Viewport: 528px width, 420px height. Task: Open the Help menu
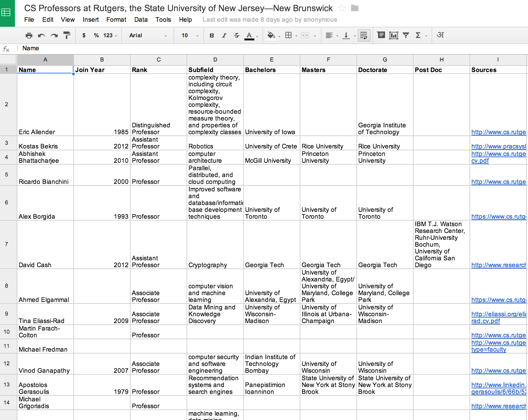click(185, 20)
